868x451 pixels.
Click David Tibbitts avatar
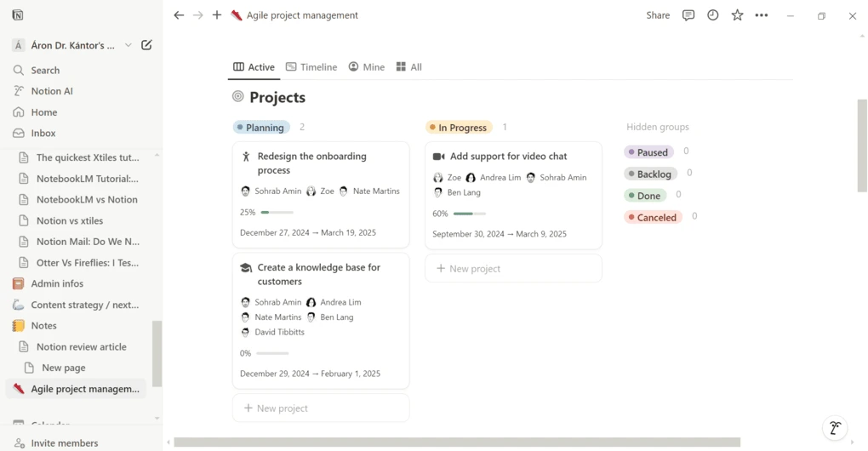pos(245,332)
